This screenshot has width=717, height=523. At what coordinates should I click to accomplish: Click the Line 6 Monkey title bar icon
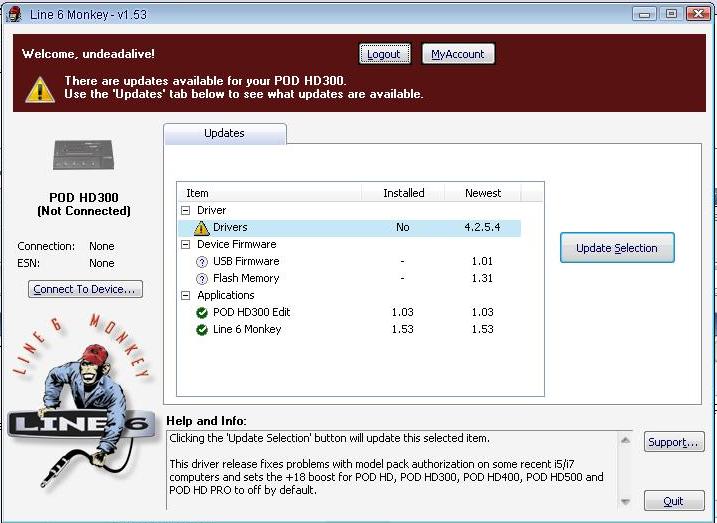(x=14, y=14)
